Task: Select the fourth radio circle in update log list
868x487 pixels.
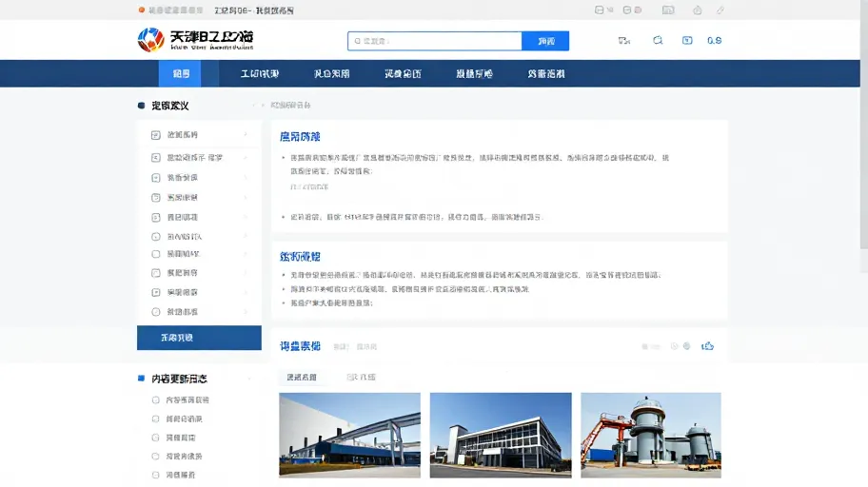Action: click(155, 457)
